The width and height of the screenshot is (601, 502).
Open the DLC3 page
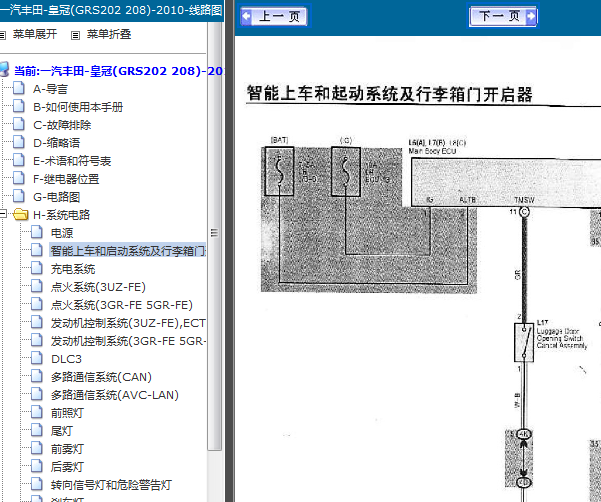click(66, 359)
